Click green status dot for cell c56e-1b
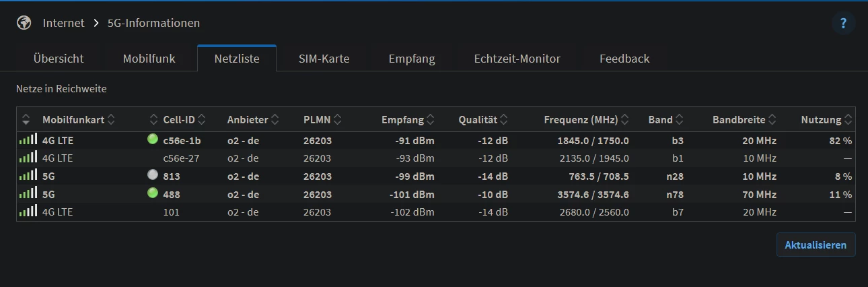The width and height of the screenshot is (868, 287). click(152, 140)
